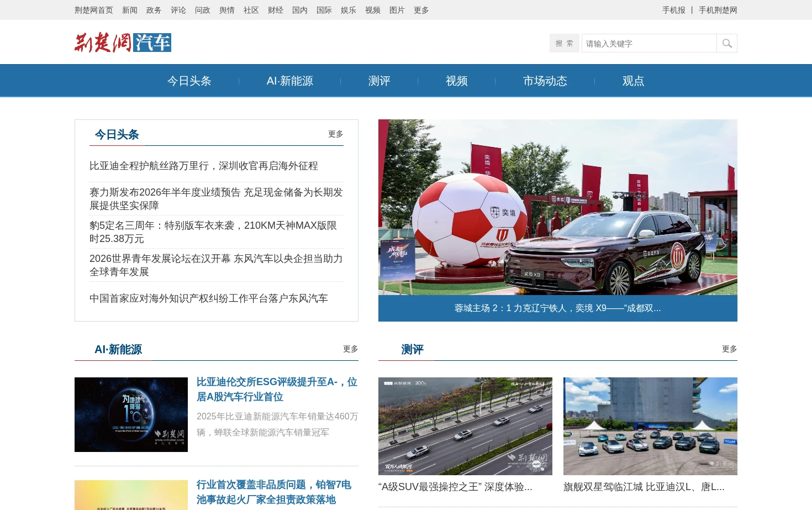Viewport: 812px width, 510px height.
Task: Select 视频 navigation tab
Action: point(457,81)
